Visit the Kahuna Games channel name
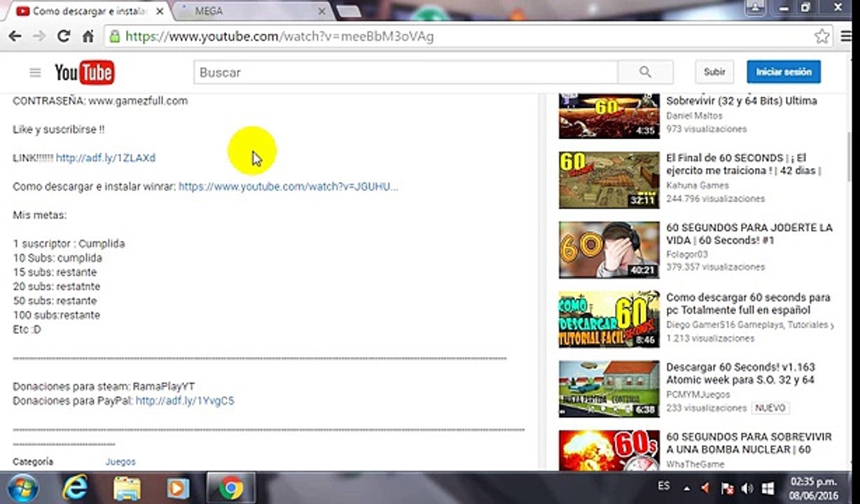The width and height of the screenshot is (860, 504). click(698, 185)
